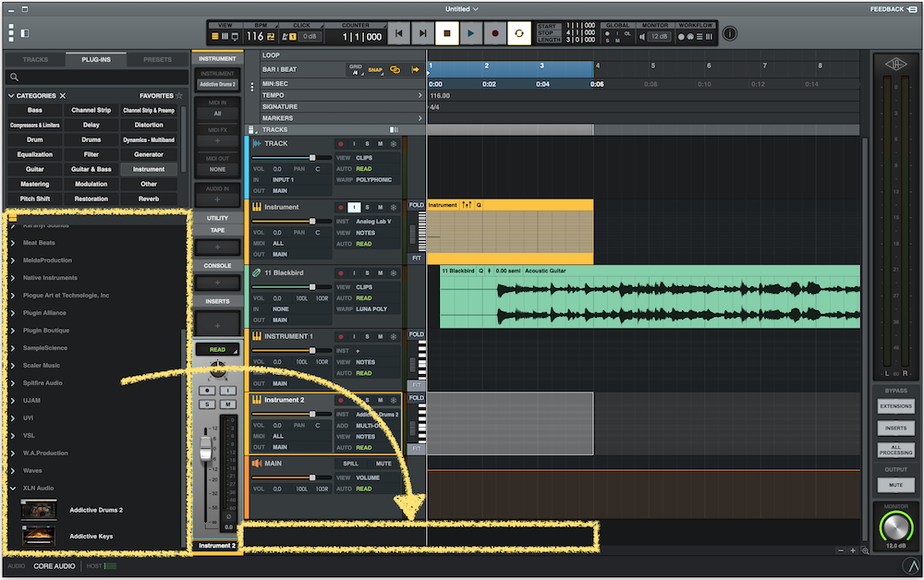Expand the Native Instruments plug-in folder

pos(12,278)
